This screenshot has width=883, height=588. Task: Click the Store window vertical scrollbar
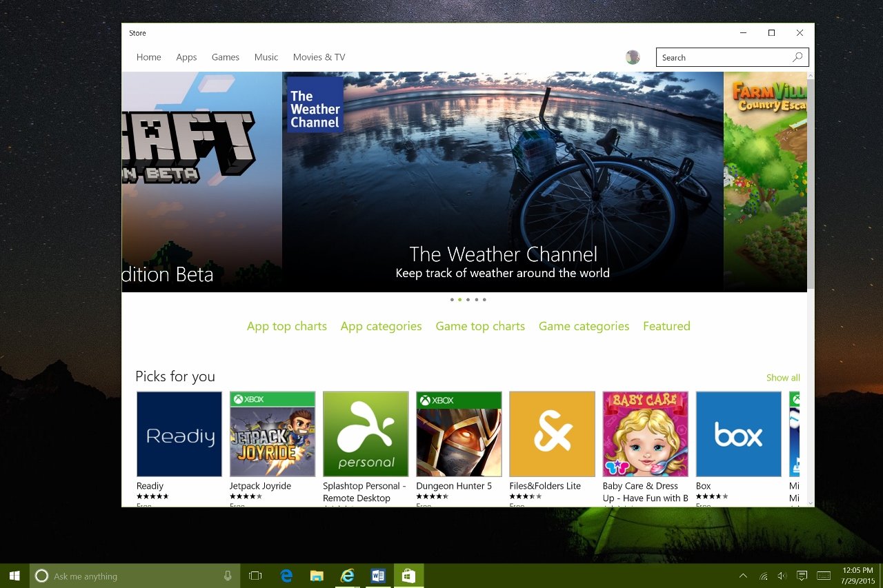(811, 183)
